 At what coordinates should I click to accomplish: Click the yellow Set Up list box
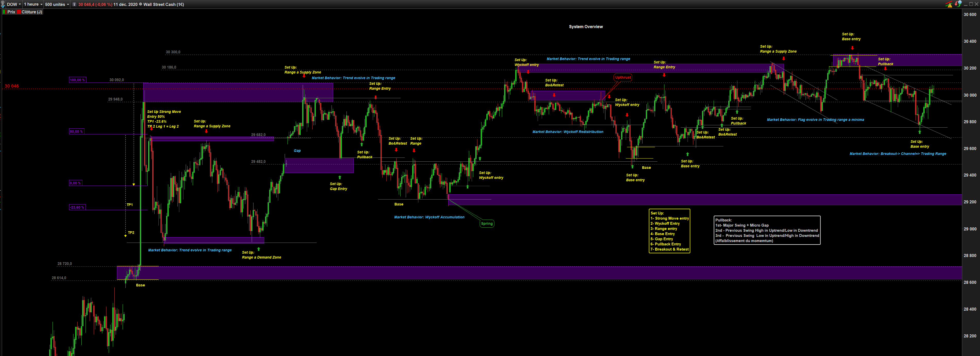[x=669, y=231]
